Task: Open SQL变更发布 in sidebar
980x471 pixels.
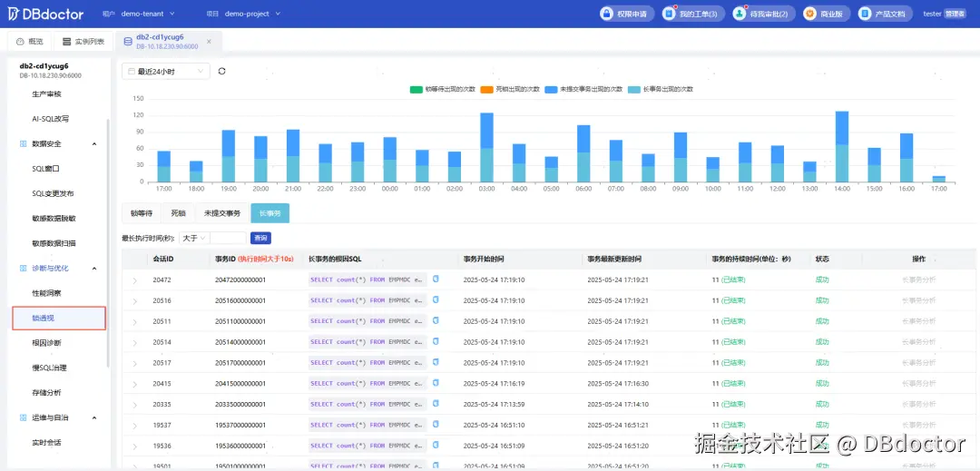Action: [54, 193]
